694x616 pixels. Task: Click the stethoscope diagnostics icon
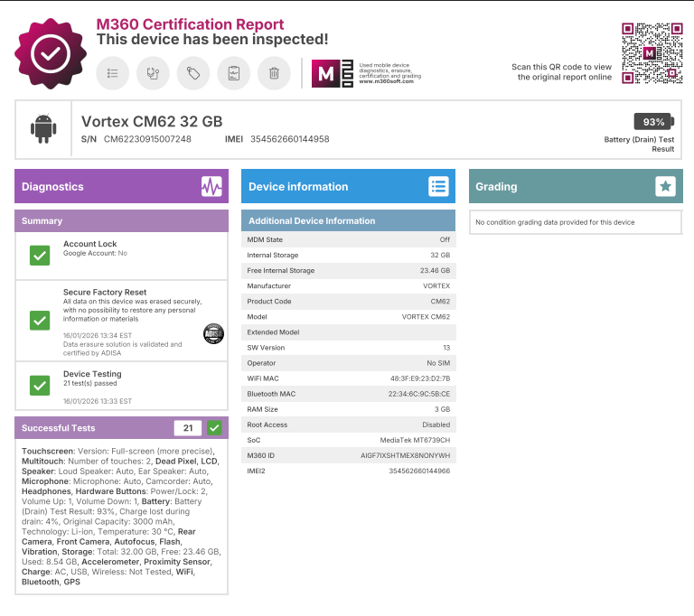pyautogui.click(x=153, y=73)
